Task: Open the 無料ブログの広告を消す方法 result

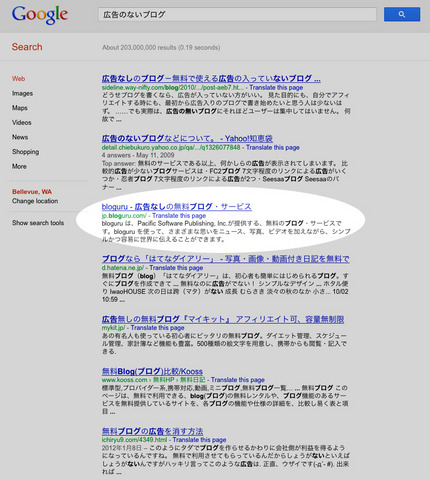Action: pos(152,431)
